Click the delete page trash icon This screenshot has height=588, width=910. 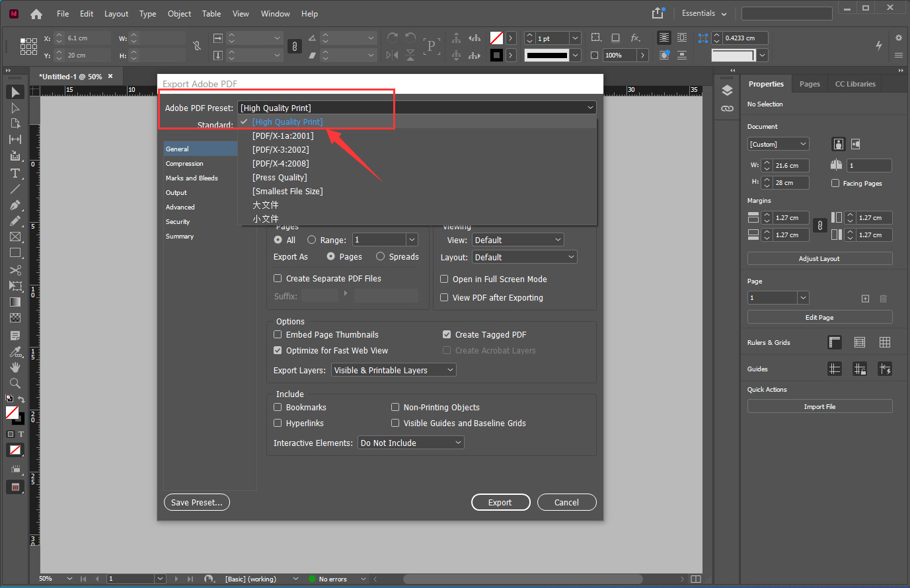(x=883, y=299)
